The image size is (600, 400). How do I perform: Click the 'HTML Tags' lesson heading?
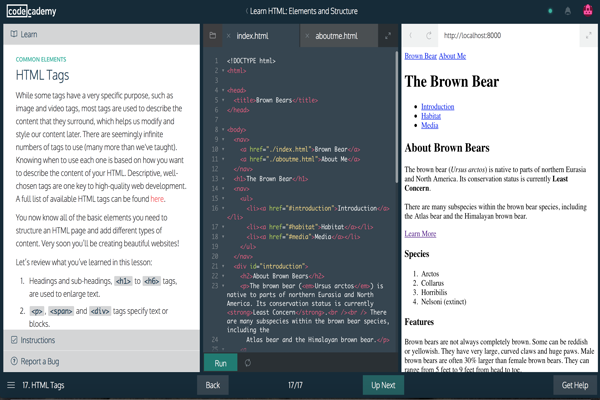pos(42,75)
